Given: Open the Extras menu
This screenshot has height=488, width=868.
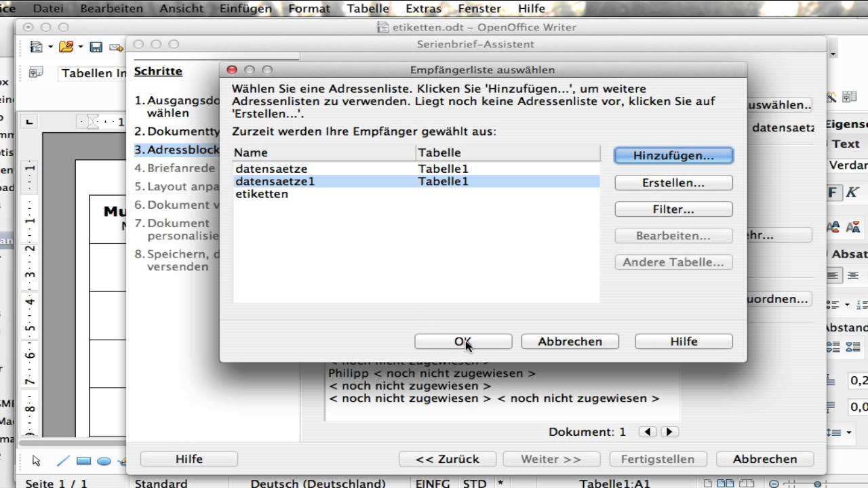Looking at the screenshot, I should tap(423, 9).
